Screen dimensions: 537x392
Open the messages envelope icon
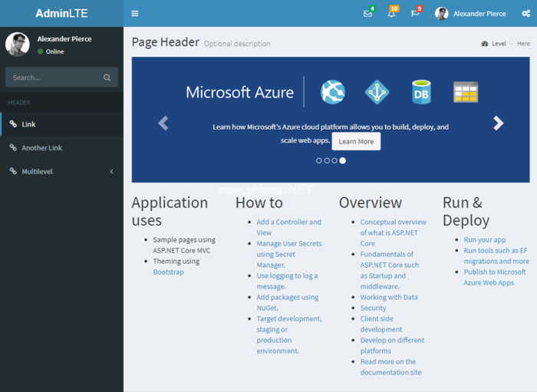click(367, 14)
